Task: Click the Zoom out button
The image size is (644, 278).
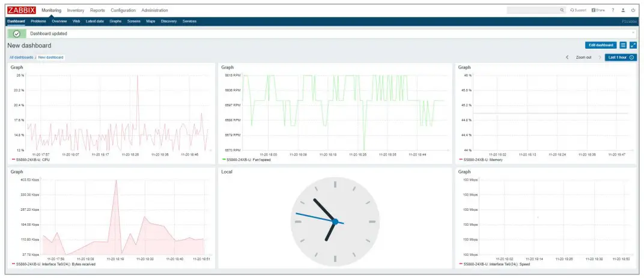Action: pyautogui.click(x=584, y=58)
